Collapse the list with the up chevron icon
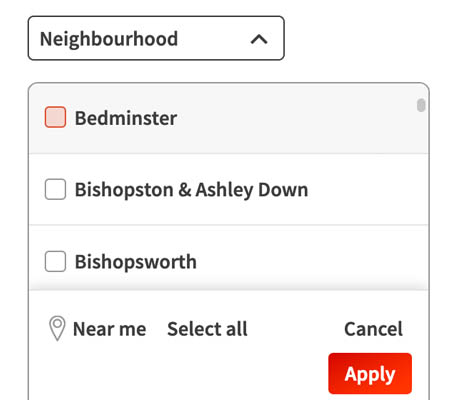 (259, 40)
